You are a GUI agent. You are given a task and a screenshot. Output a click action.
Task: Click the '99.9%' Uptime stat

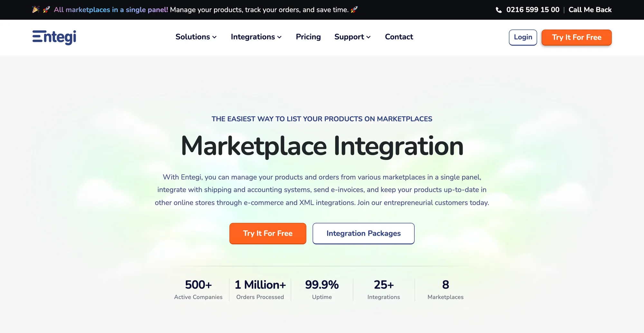(x=322, y=289)
